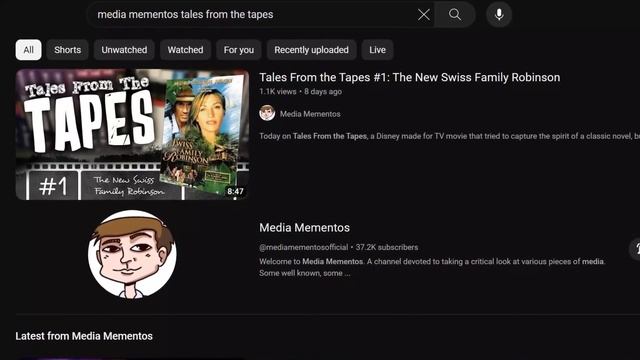Show Recently uploaded results
The height and width of the screenshot is (360, 640).
pos(311,50)
